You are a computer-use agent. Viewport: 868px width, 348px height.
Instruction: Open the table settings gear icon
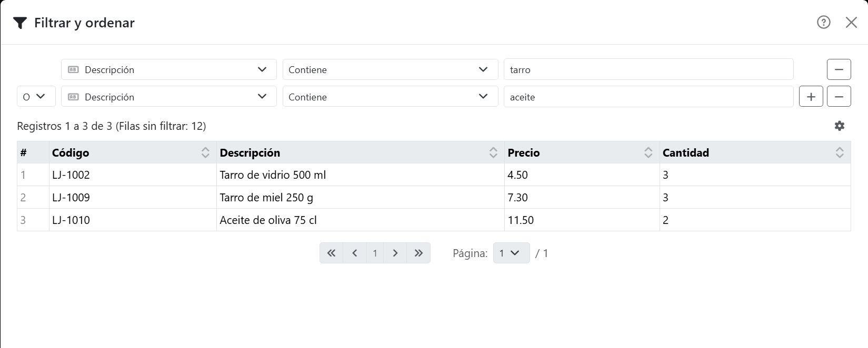840,126
